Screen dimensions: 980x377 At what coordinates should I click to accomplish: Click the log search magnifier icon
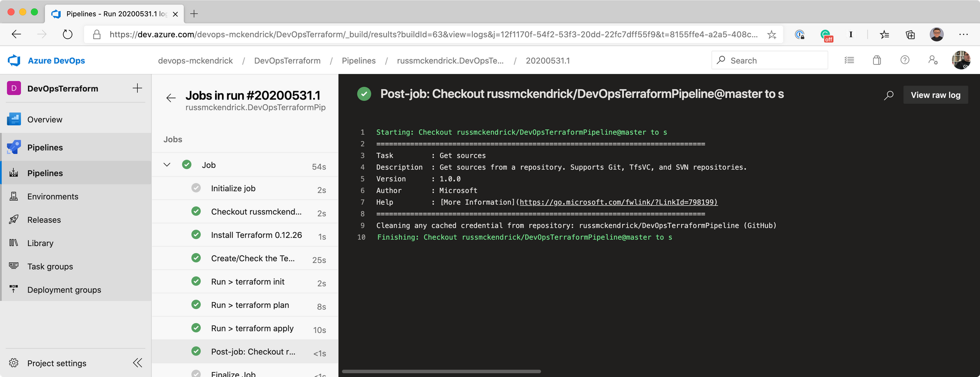888,95
